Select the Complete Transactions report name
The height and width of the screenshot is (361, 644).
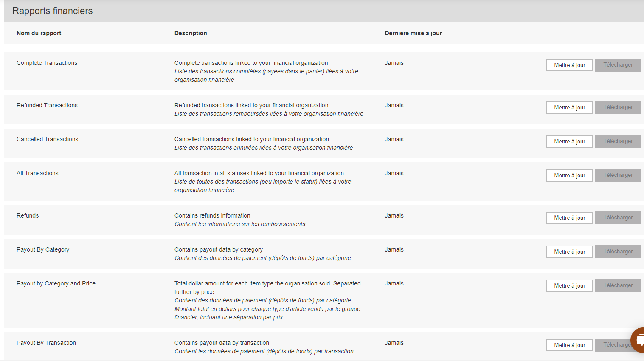(x=47, y=63)
